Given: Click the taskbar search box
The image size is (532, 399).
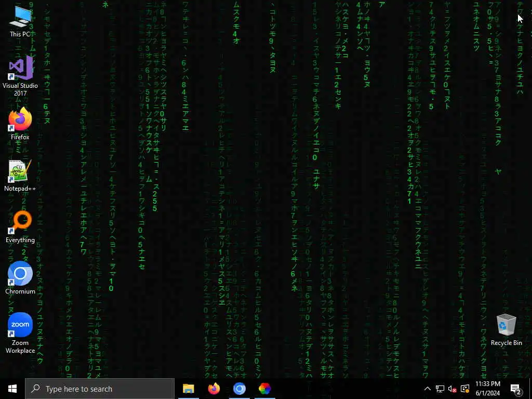Looking at the screenshot, I should point(100,389).
